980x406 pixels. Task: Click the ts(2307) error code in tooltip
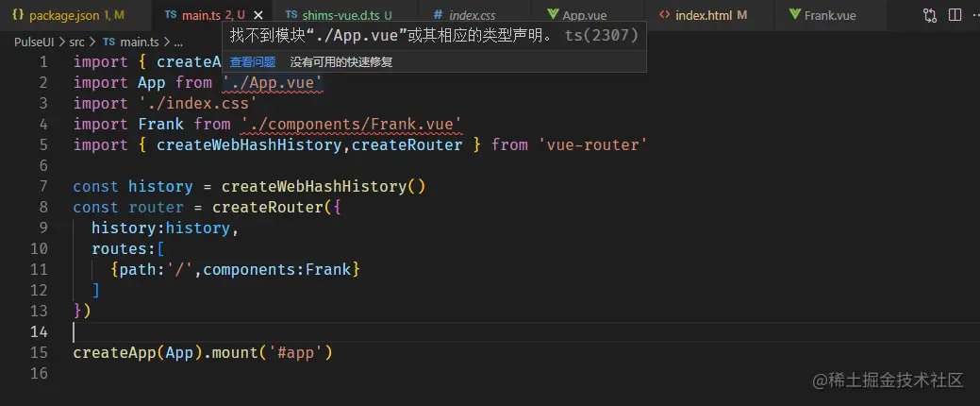pyautogui.click(x=601, y=36)
